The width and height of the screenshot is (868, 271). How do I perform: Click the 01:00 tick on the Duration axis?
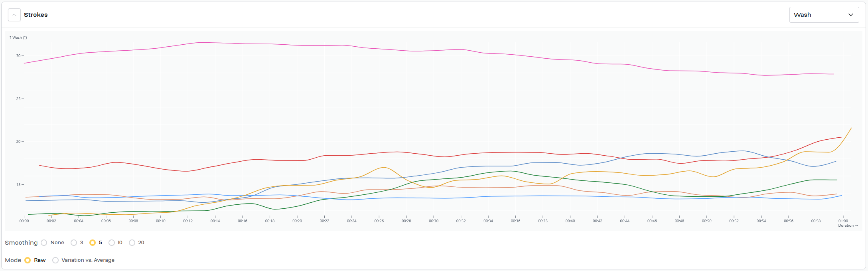pyautogui.click(x=843, y=221)
